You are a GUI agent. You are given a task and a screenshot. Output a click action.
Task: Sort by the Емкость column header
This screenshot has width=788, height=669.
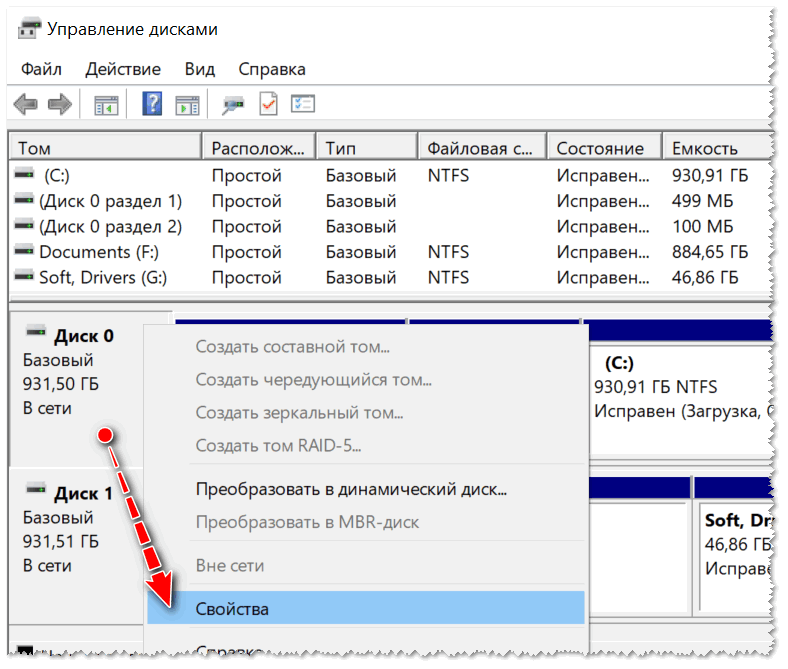(x=718, y=148)
